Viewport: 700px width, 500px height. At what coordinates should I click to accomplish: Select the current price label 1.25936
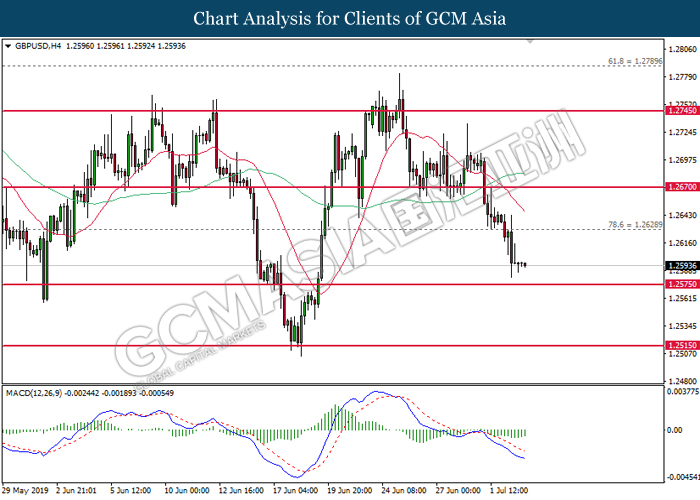coord(682,266)
